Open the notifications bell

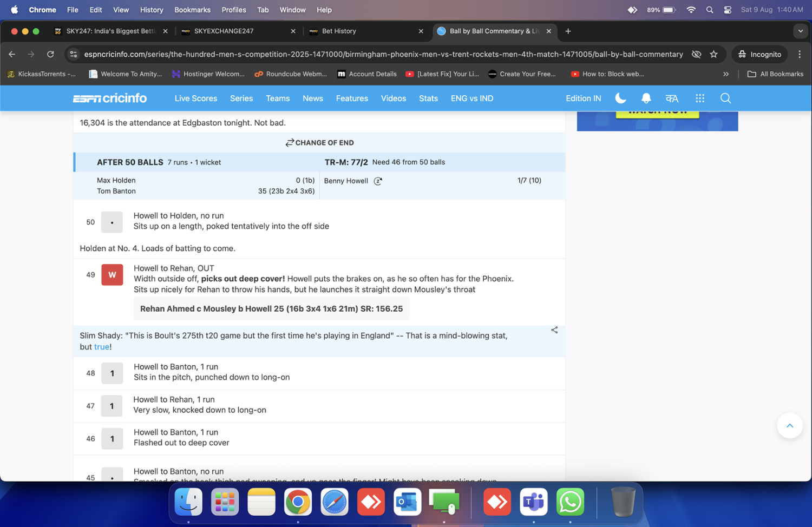tap(646, 98)
